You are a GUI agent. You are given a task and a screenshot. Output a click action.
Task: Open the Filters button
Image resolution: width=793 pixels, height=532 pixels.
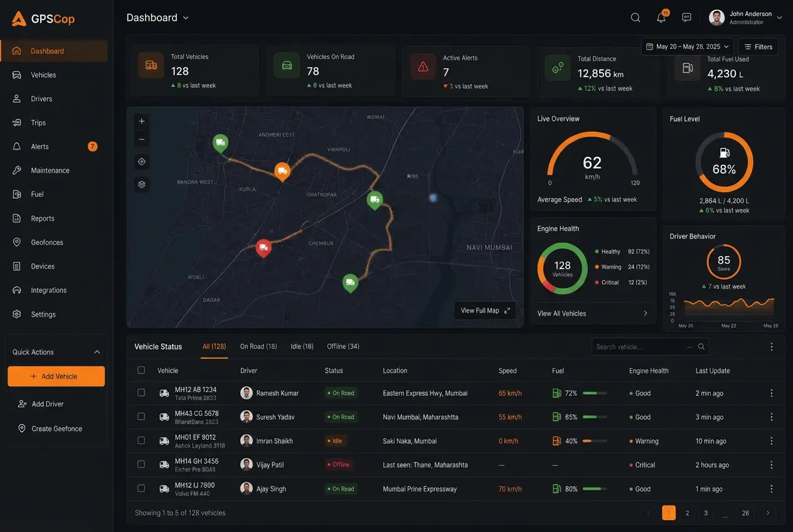[758, 46]
